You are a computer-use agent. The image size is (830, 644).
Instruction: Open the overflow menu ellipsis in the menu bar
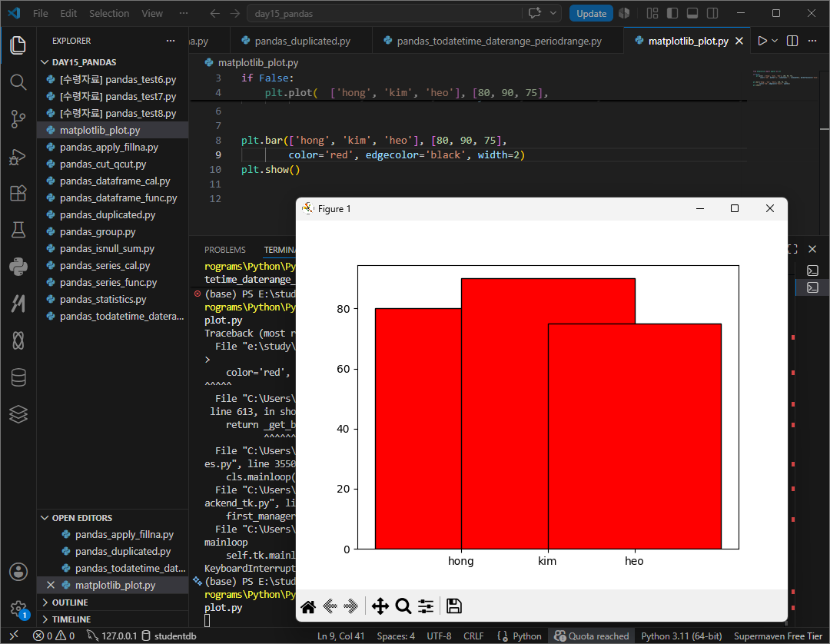183,13
